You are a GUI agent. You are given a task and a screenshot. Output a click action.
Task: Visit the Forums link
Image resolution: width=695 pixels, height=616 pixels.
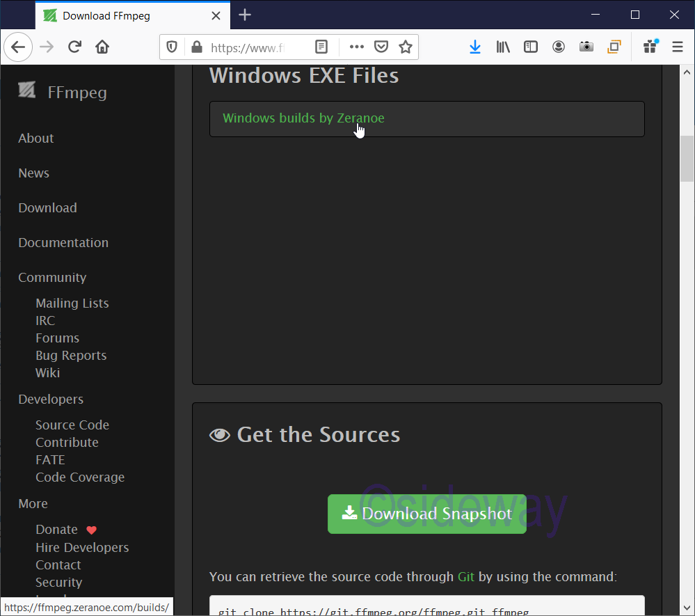coord(57,338)
